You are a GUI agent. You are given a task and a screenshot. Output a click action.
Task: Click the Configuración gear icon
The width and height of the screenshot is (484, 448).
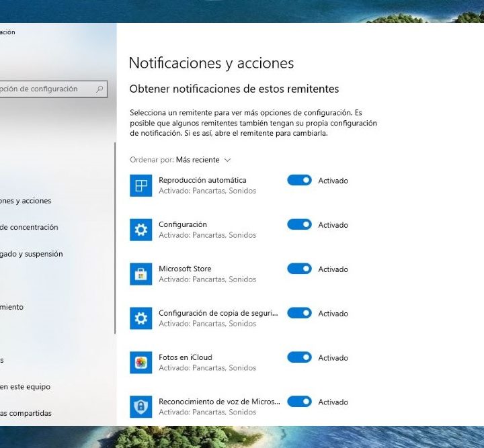[140, 230]
